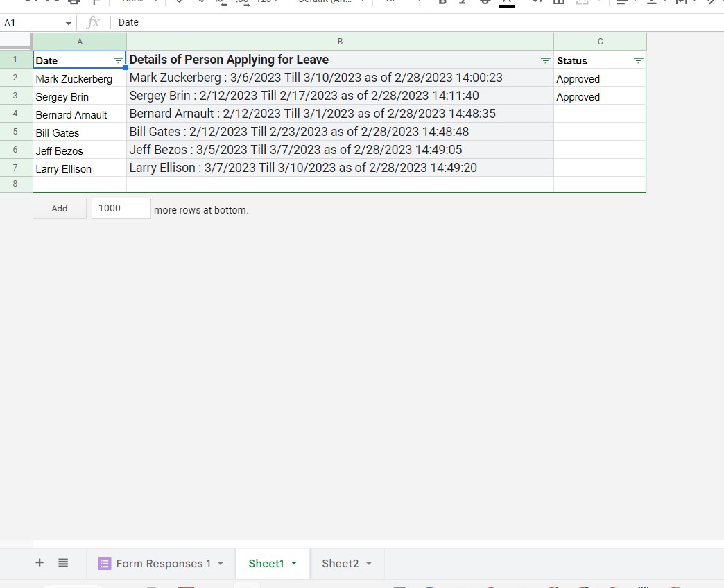Select column B header
Viewport: 724px width, 588px height.
coord(340,42)
